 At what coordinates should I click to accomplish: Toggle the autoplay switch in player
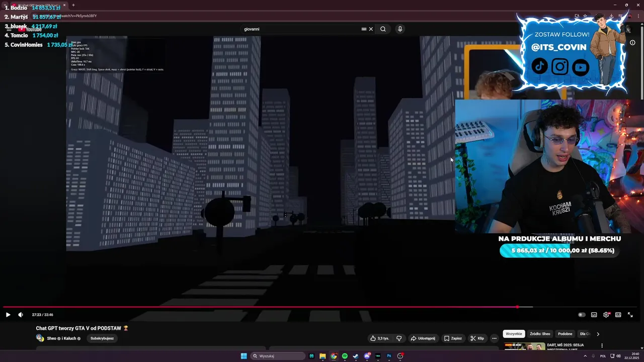[582, 315]
